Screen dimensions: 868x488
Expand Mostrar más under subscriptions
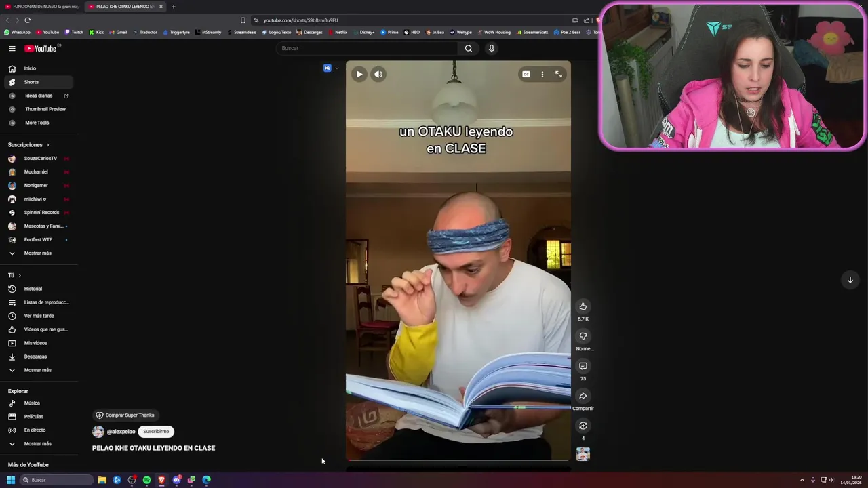(x=38, y=253)
